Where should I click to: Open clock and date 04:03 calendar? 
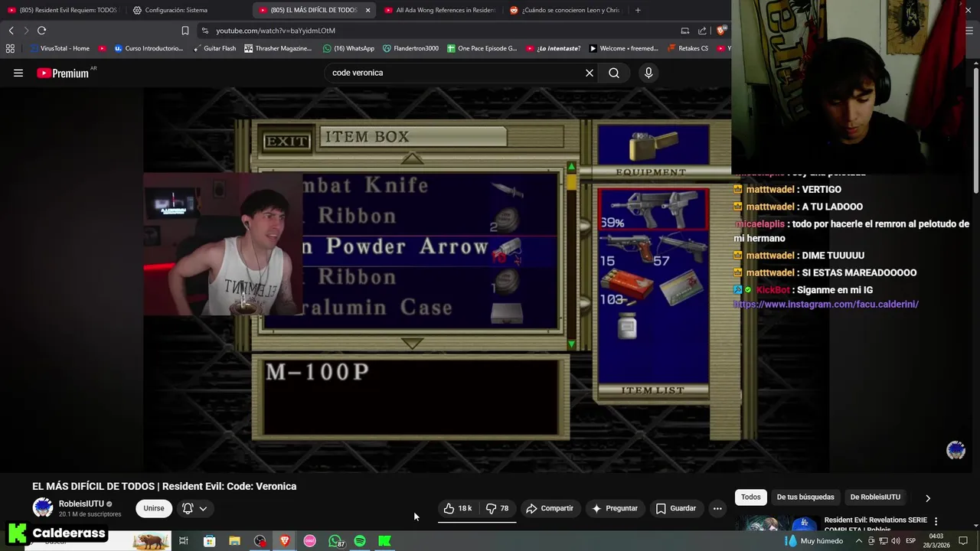coord(936,541)
